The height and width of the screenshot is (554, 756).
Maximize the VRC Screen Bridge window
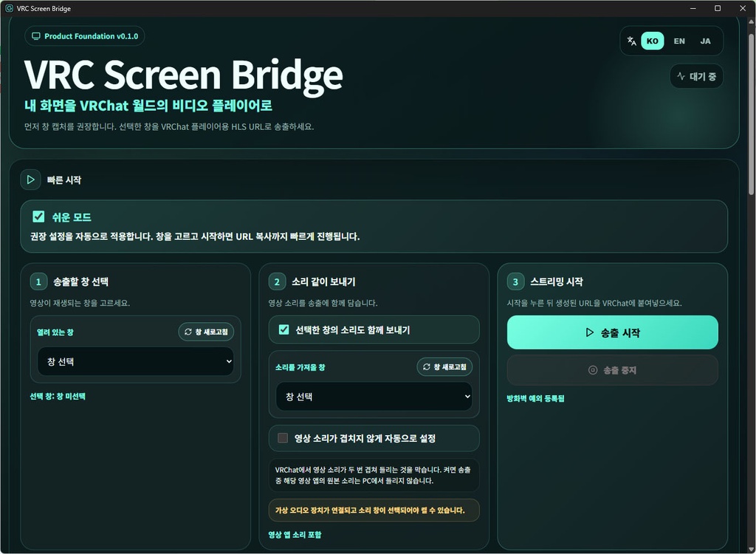pyautogui.click(x=718, y=8)
